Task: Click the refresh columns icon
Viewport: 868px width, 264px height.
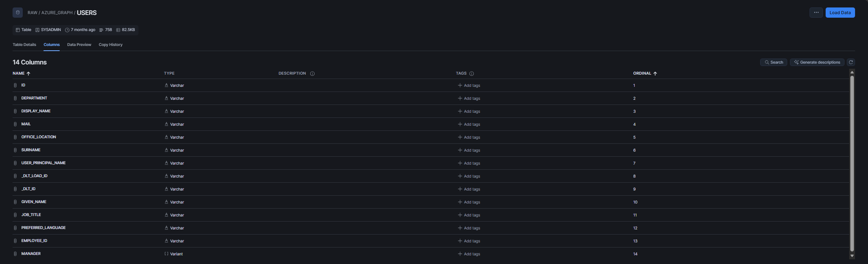Action: (x=851, y=62)
